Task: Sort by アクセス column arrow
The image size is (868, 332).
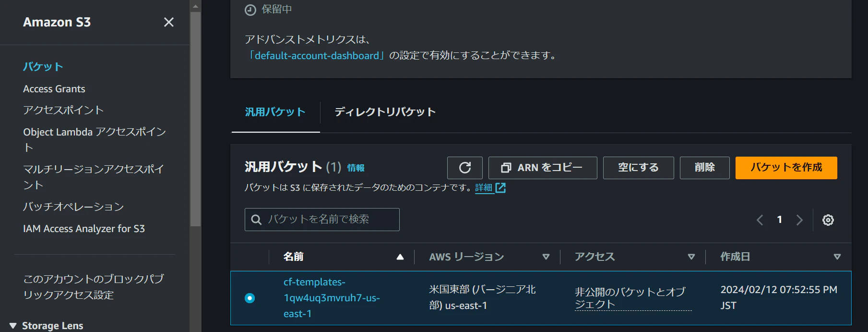Action: pyautogui.click(x=691, y=257)
